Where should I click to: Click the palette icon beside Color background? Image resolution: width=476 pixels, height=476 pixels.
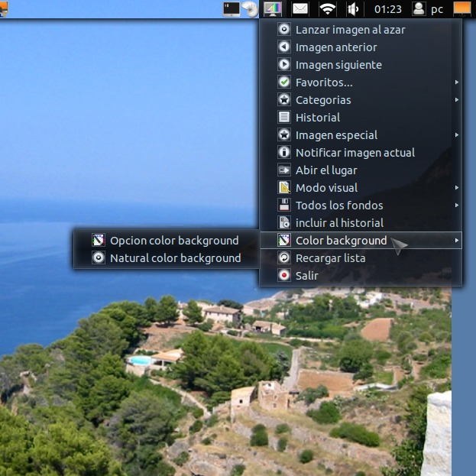284,241
